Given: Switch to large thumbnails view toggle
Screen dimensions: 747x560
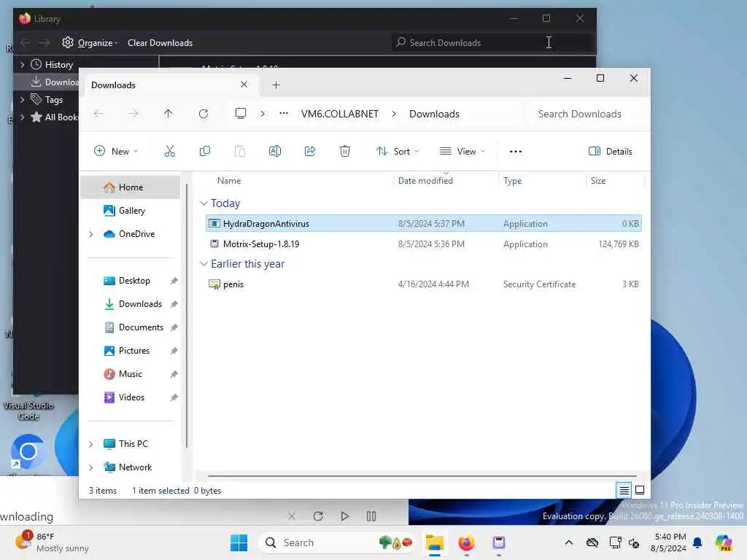Looking at the screenshot, I should (640, 490).
